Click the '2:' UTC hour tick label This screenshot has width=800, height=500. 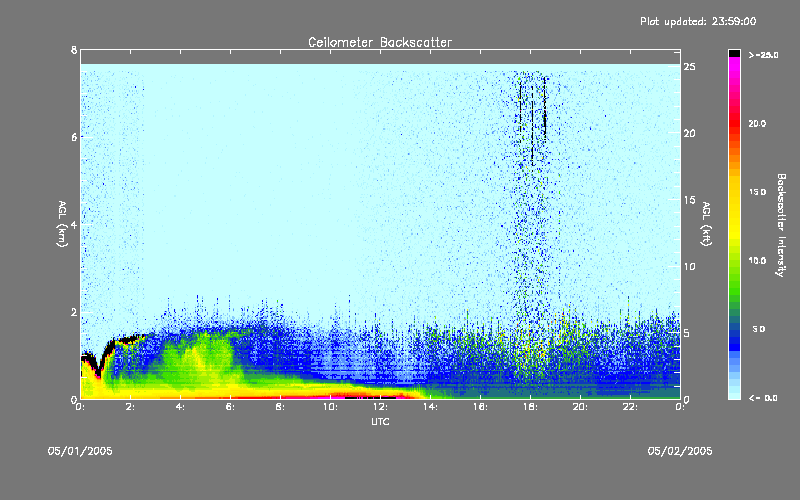point(131,407)
